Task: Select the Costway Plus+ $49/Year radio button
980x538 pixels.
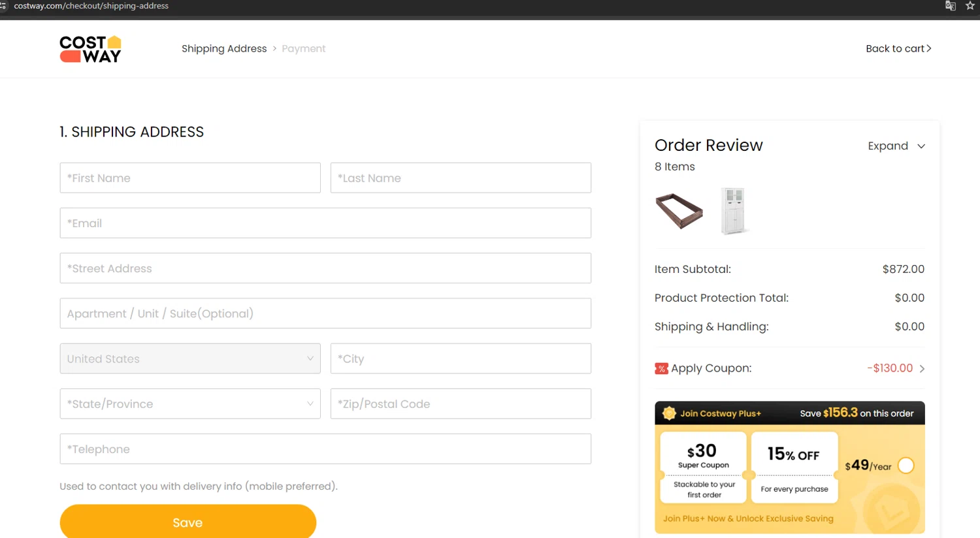Action: pos(906,466)
